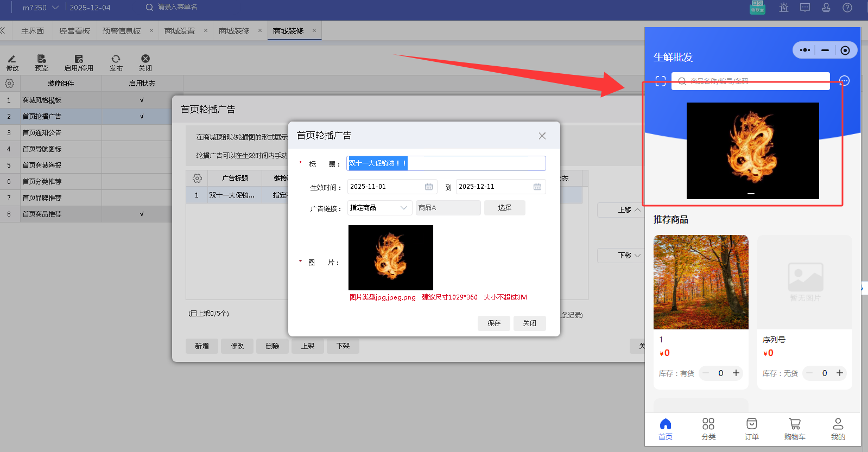This screenshot has width=868, height=452.
Task: Expand the m7250 account dropdown
Action: pos(55,8)
